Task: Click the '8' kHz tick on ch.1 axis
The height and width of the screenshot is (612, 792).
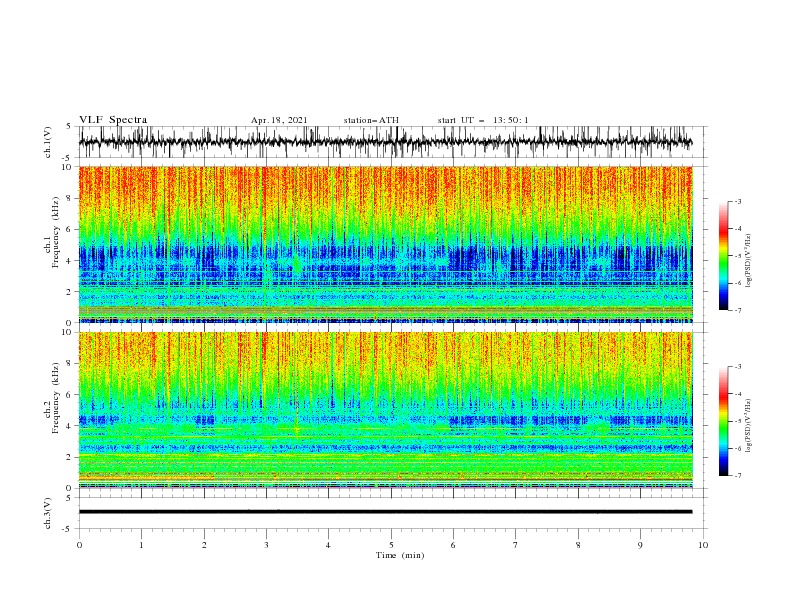Action: [x=70, y=198]
